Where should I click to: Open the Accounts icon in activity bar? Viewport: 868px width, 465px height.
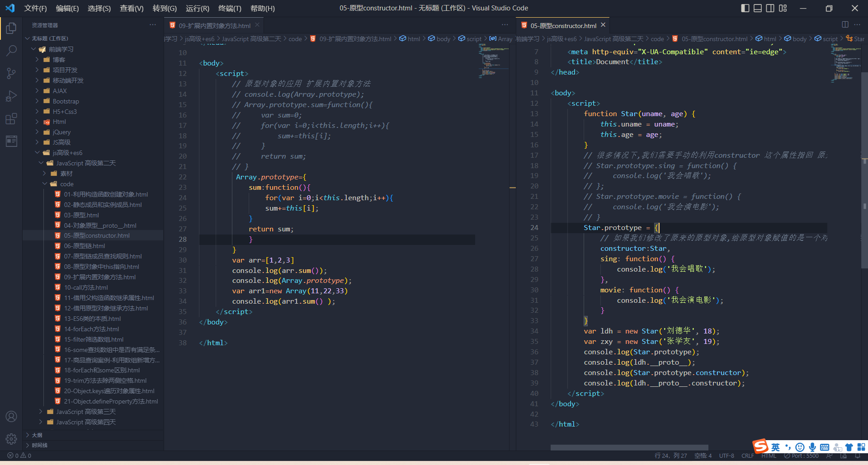(11, 416)
